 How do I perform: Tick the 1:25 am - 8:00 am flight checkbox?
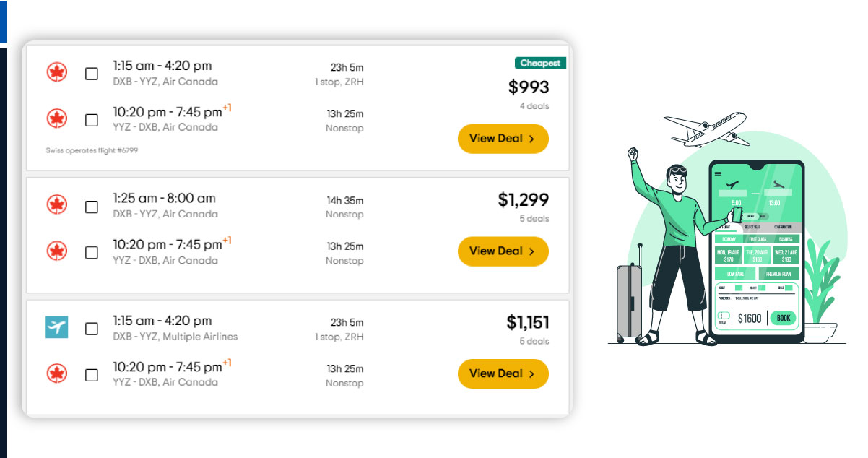tap(92, 207)
